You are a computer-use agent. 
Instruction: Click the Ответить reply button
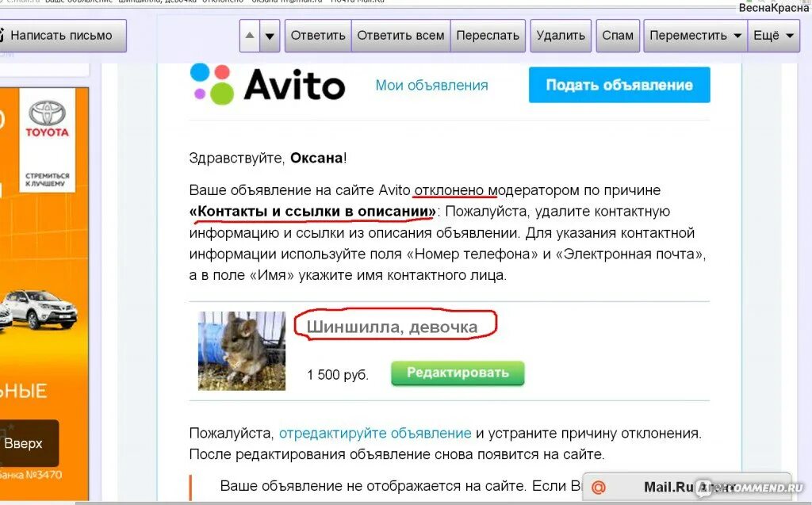tap(318, 36)
